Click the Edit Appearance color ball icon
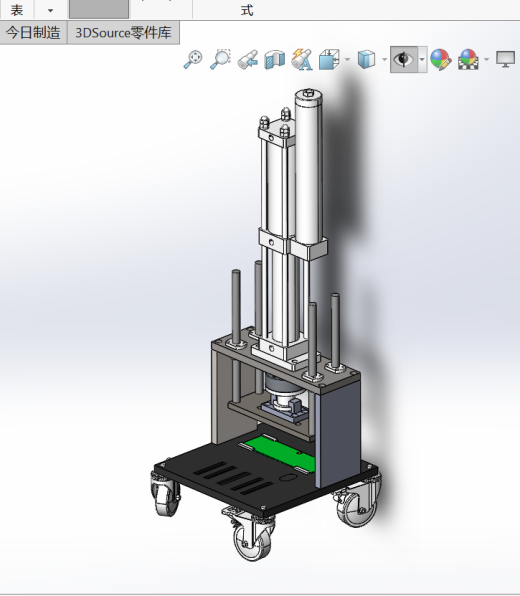 pyautogui.click(x=441, y=60)
